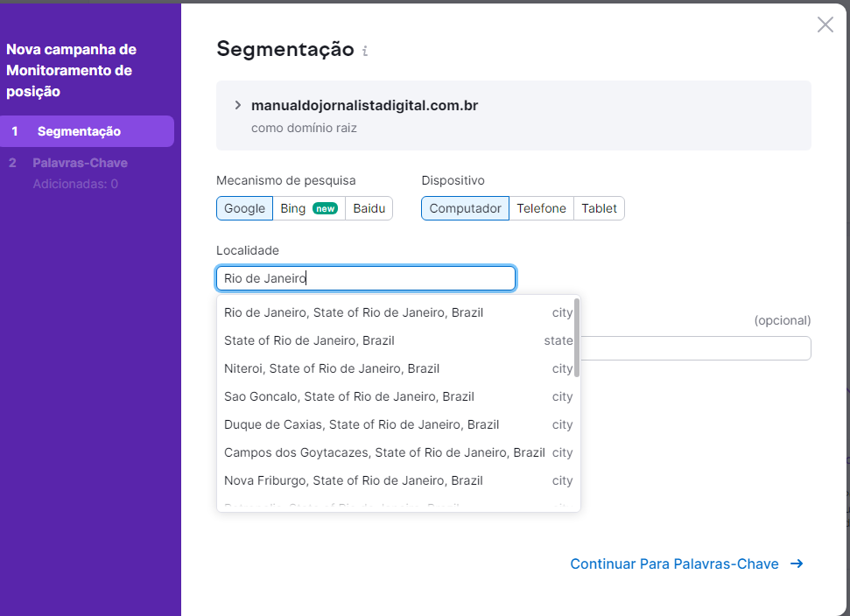
Task: Click the info icon beside Segmentação title
Action: coord(365,51)
